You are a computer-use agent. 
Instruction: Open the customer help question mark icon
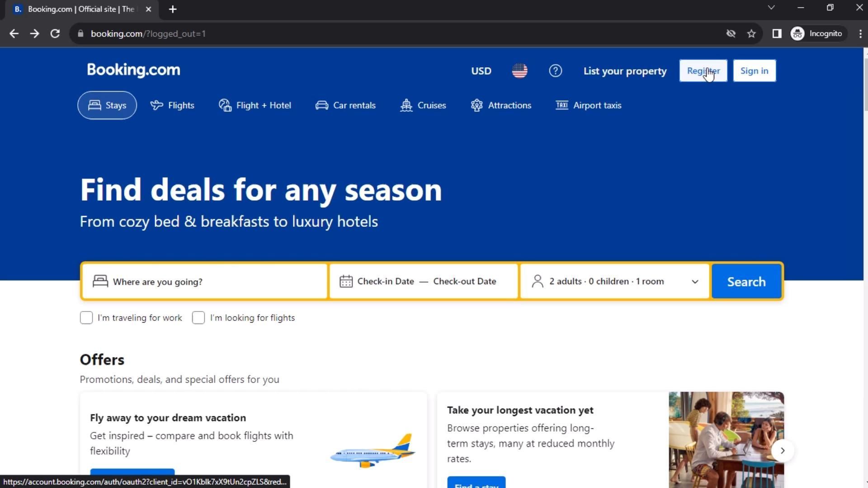coord(555,71)
